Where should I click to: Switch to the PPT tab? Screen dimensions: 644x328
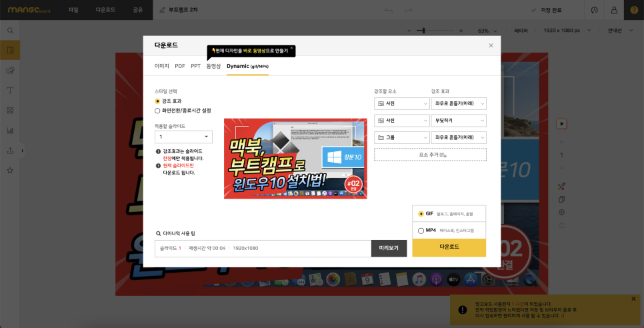pos(195,66)
